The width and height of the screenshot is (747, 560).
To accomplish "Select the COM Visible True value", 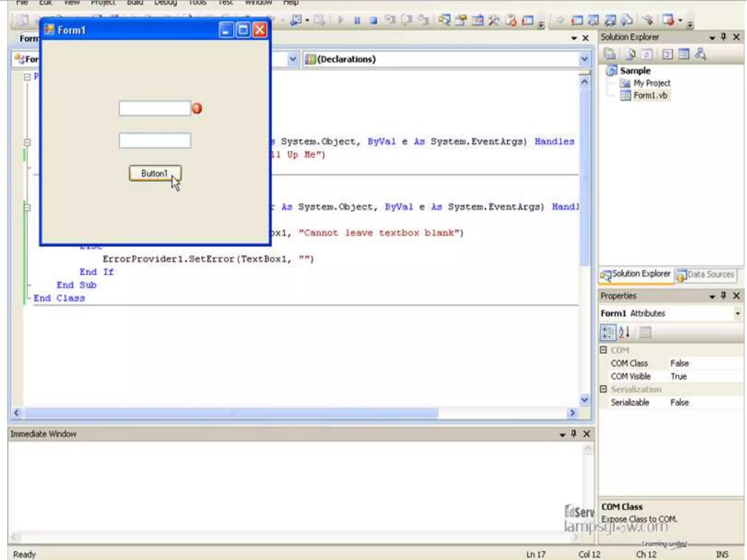I will coord(678,376).
